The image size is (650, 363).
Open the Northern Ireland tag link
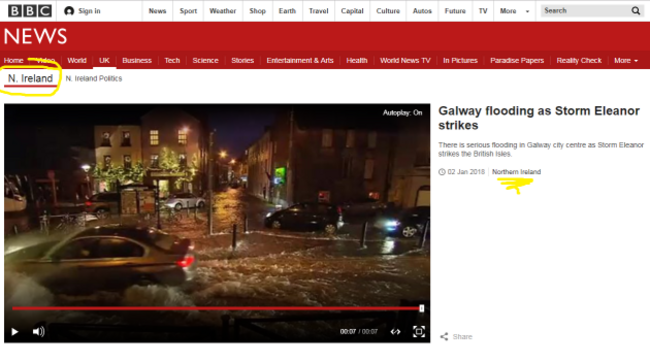click(516, 172)
